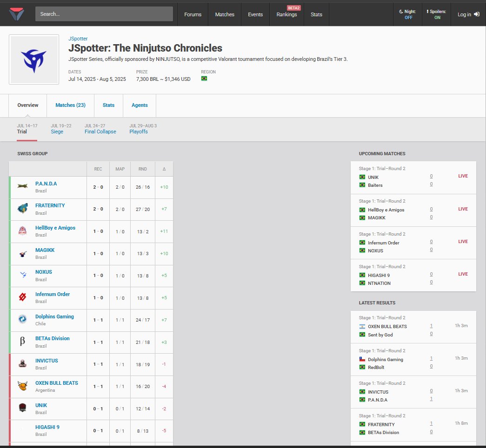Click the JSpotter event logo thumbnail
486x448 pixels.
point(34,59)
